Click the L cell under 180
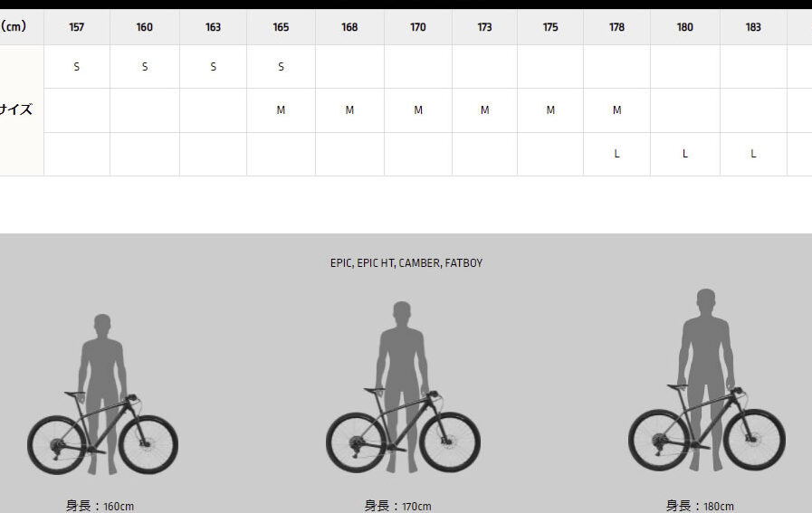 click(685, 154)
